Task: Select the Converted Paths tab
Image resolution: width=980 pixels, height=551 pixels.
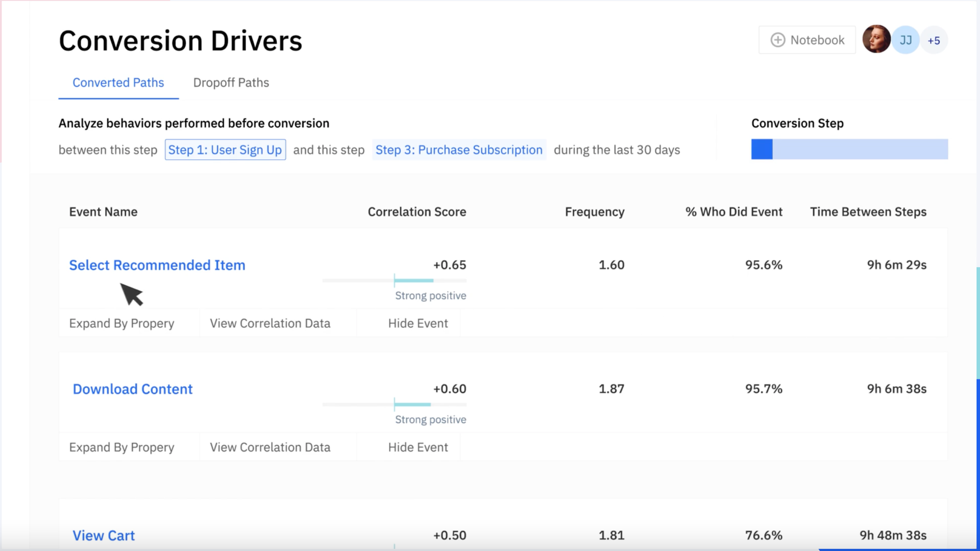Action: coord(118,82)
